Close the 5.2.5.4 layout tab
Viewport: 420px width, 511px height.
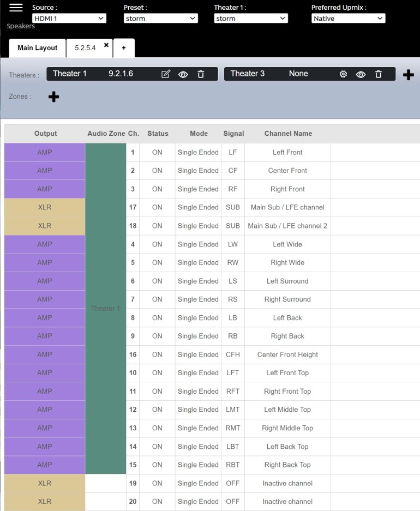coord(106,45)
